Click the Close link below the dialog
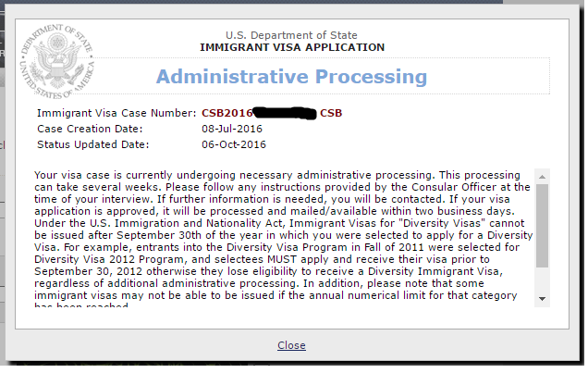588x373 pixels. coord(291,345)
